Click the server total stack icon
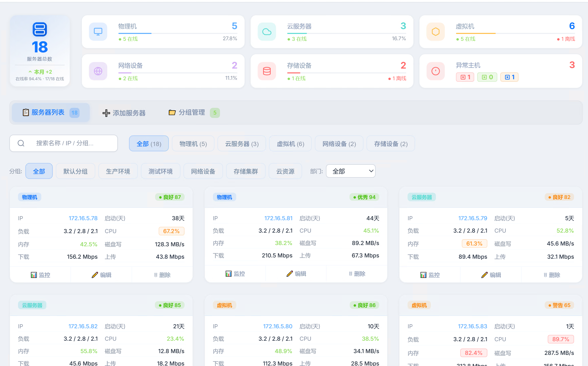Screen dimensions: 588x366 tap(40, 29)
